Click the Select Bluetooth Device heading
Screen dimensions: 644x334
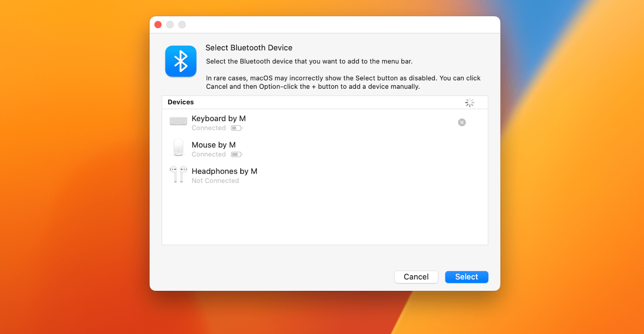coord(249,48)
